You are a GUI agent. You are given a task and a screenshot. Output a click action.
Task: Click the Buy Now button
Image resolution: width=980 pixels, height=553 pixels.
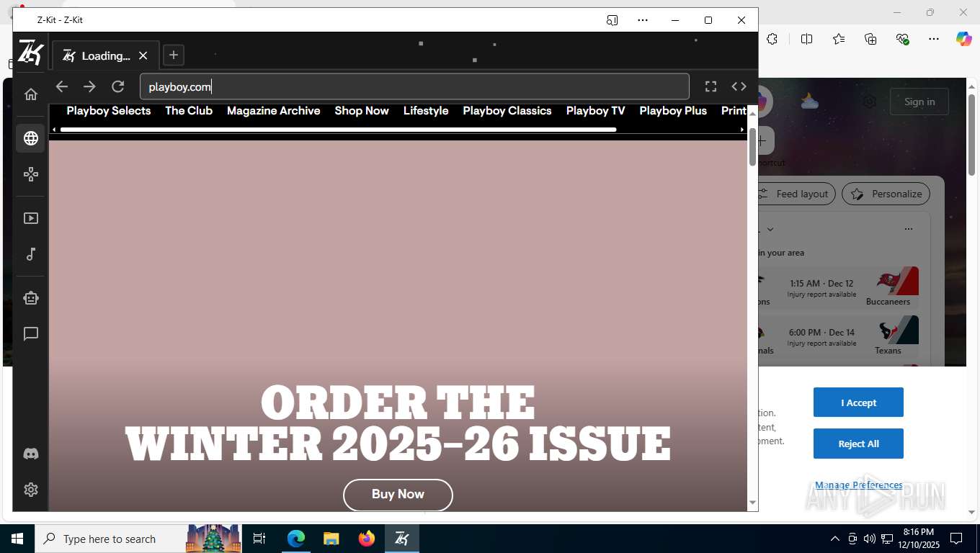click(398, 495)
